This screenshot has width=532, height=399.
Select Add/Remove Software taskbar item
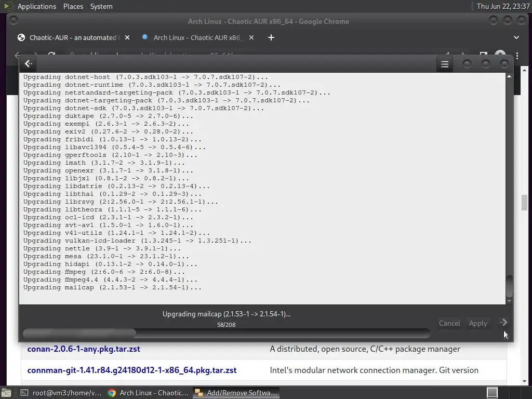click(x=236, y=393)
